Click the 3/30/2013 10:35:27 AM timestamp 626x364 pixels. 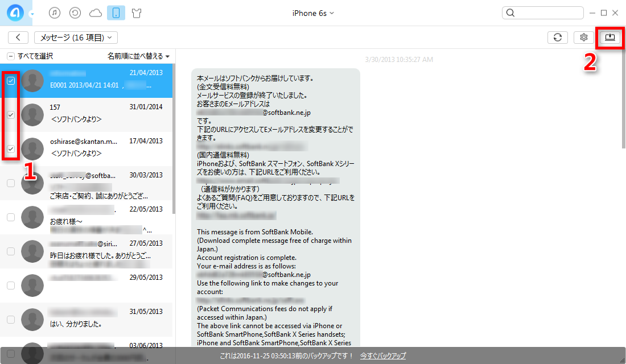(x=399, y=60)
